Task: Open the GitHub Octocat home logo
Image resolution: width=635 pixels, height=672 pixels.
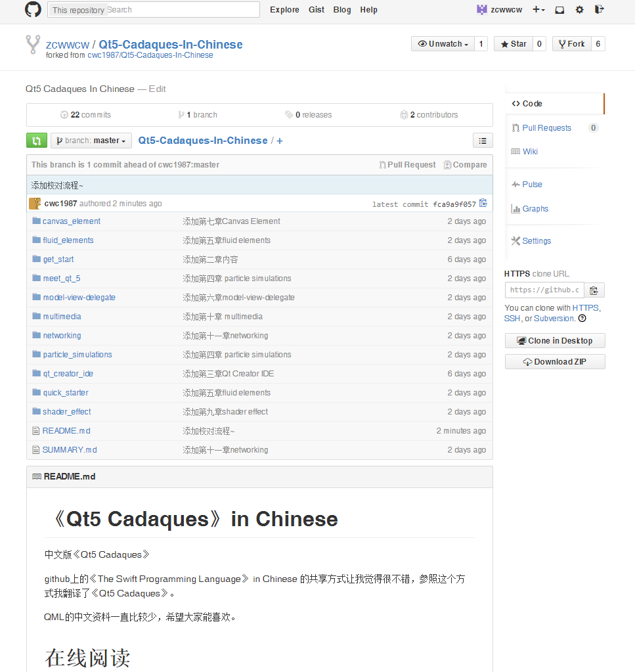Action: click(33, 9)
